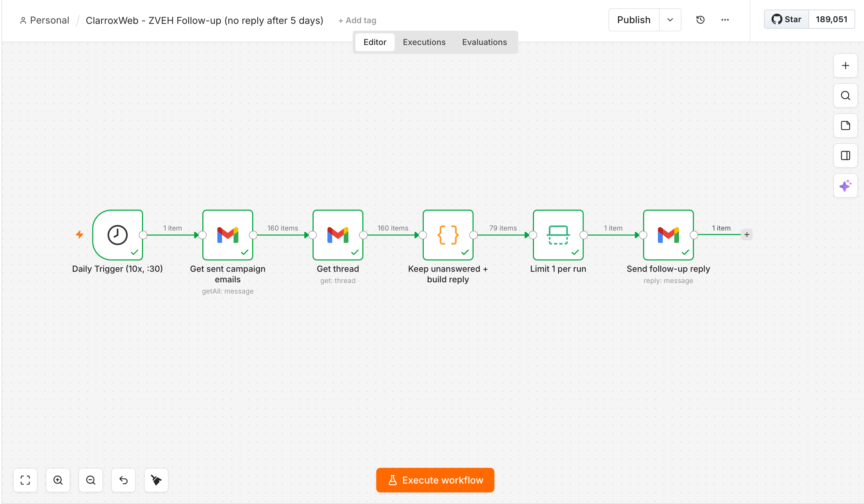Screen dimensions: 864x504
Task: Click output connector of Keep unanswered node
Action: pyautogui.click(x=474, y=235)
